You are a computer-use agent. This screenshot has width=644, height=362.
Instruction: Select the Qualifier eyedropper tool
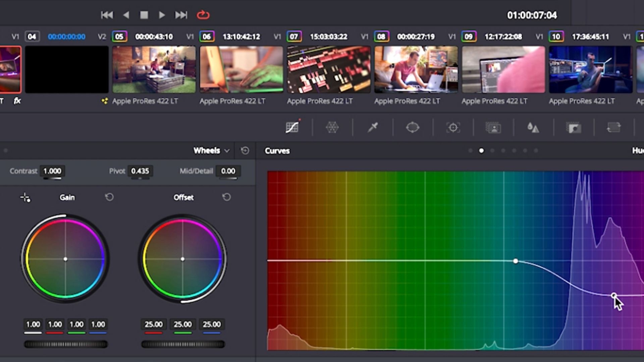click(373, 127)
